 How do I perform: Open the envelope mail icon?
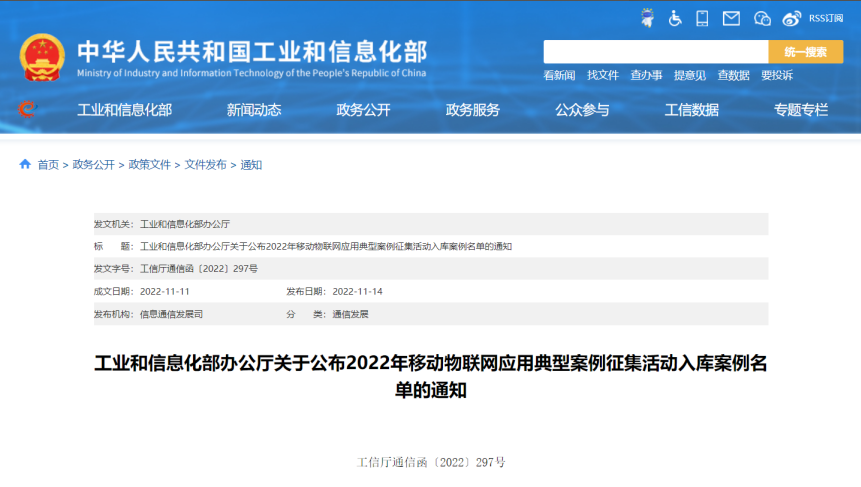731,18
